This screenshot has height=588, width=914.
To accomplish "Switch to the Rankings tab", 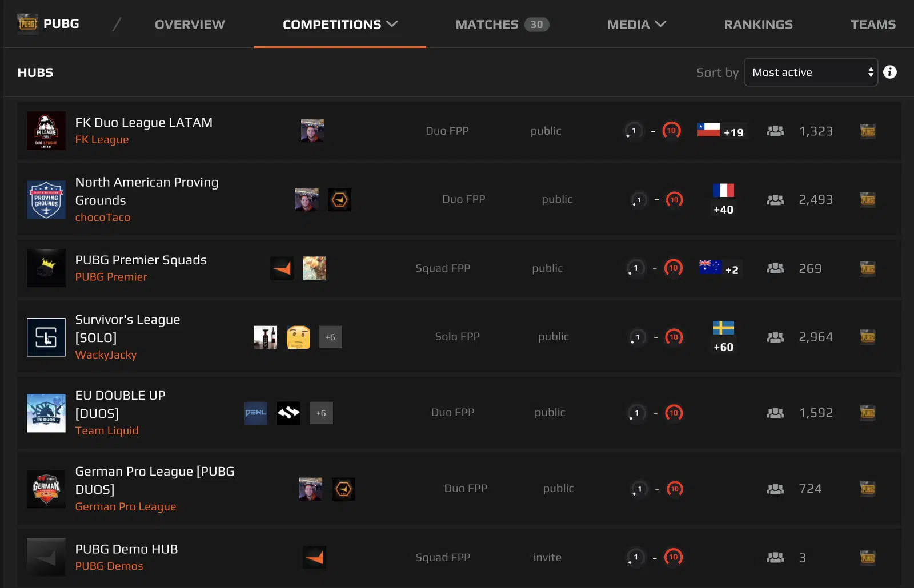I will pyautogui.click(x=758, y=25).
